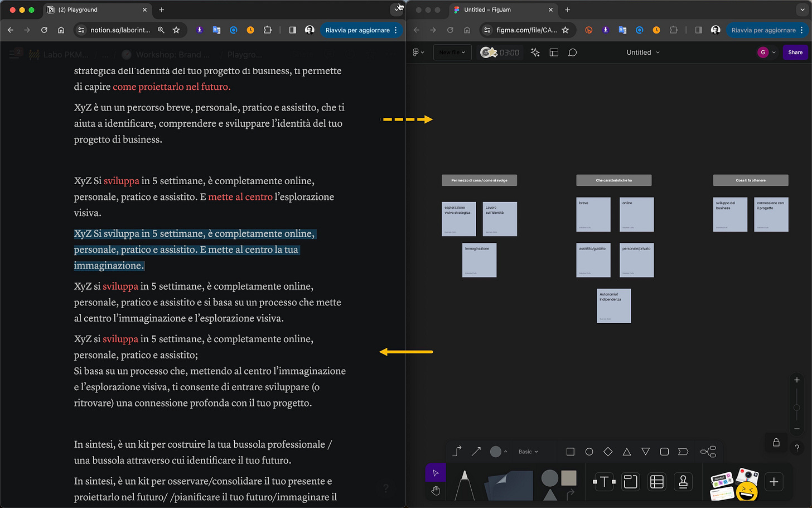Image resolution: width=812 pixels, height=508 pixels.
Task: Open FigJam comments icon
Action: (572, 52)
